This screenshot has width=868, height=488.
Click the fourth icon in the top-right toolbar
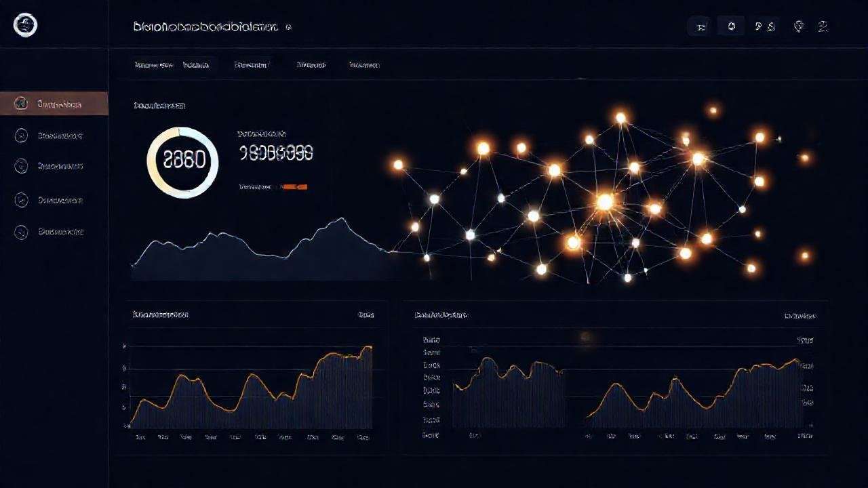point(799,27)
